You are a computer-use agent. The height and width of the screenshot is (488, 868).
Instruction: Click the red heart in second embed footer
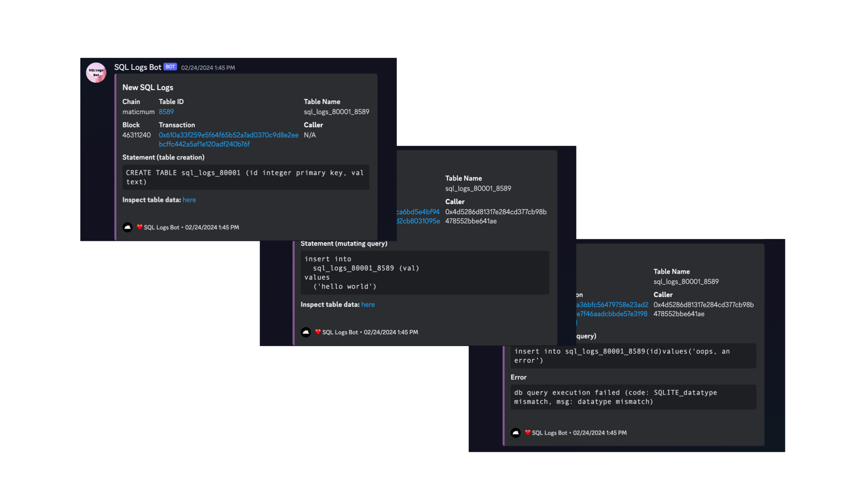click(318, 332)
